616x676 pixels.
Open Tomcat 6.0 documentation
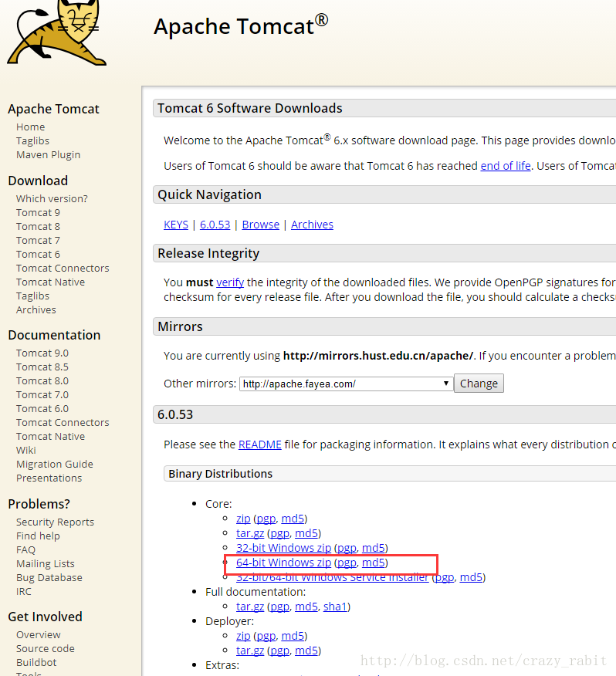[x=42, y=408]
